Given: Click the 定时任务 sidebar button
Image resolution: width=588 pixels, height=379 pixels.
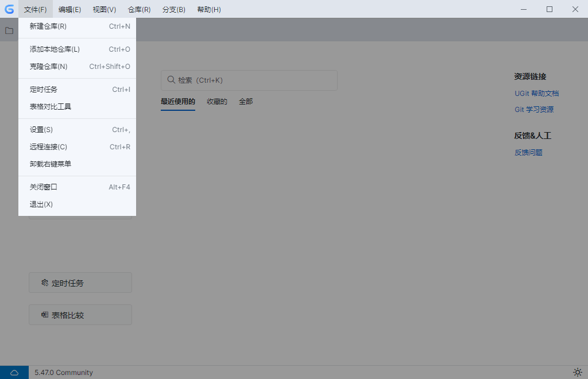Looking at the screenshot, I should pyautogui.click(x=80, y=283).
